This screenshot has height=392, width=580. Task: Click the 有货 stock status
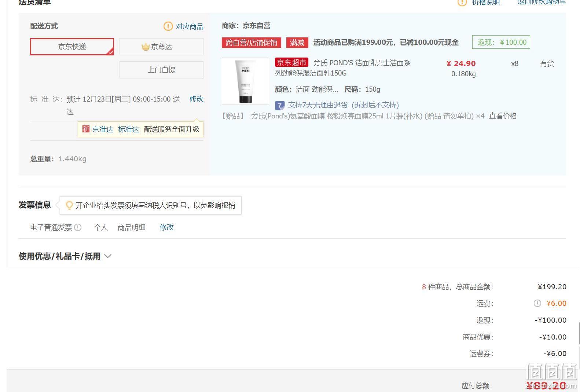coord(547,63)
